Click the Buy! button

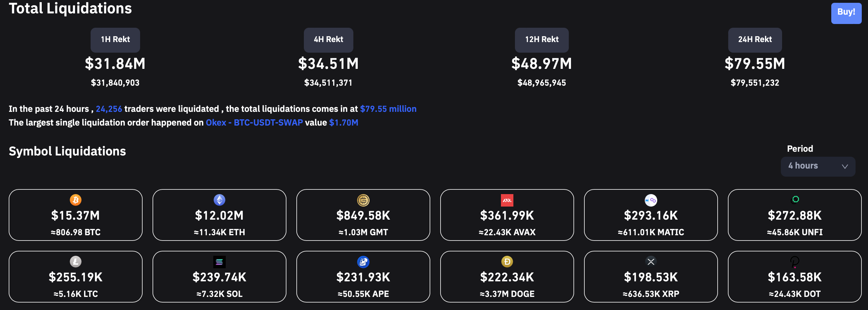pyautogui.click(x=846, y=13)
